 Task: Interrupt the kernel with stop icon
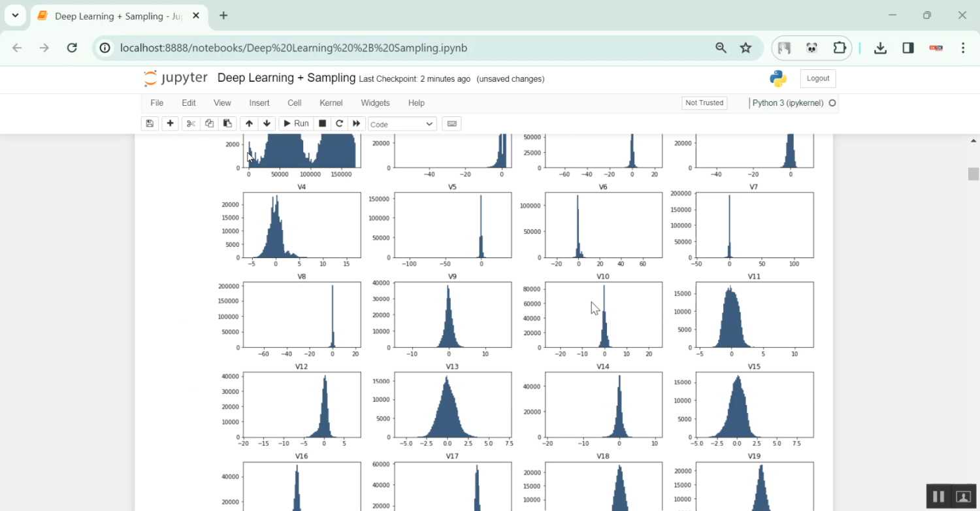(x=322, y=124)
